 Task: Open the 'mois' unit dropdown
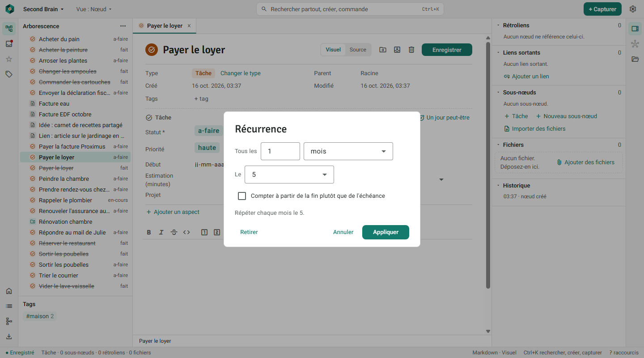(x=348, y=151)
